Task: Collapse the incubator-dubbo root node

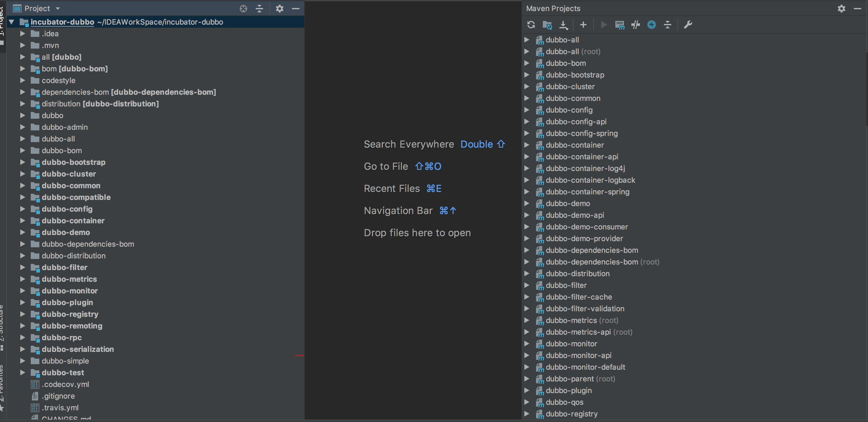Action: tap(11, 22)
